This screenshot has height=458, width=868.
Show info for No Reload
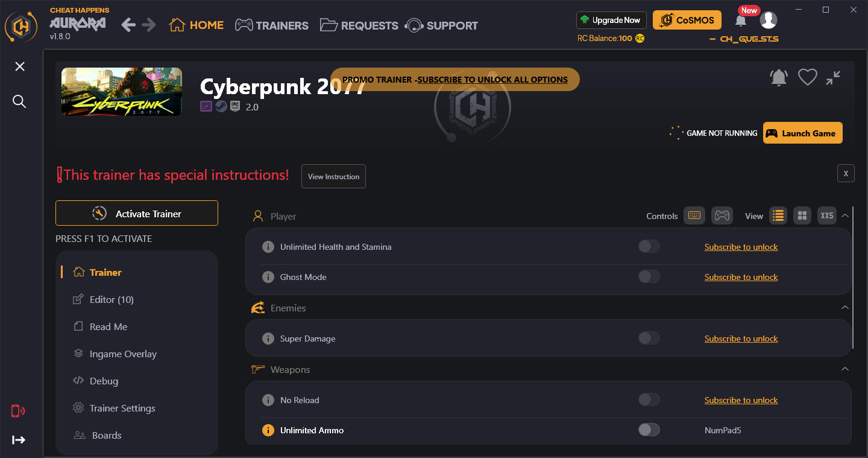(268, 400)
